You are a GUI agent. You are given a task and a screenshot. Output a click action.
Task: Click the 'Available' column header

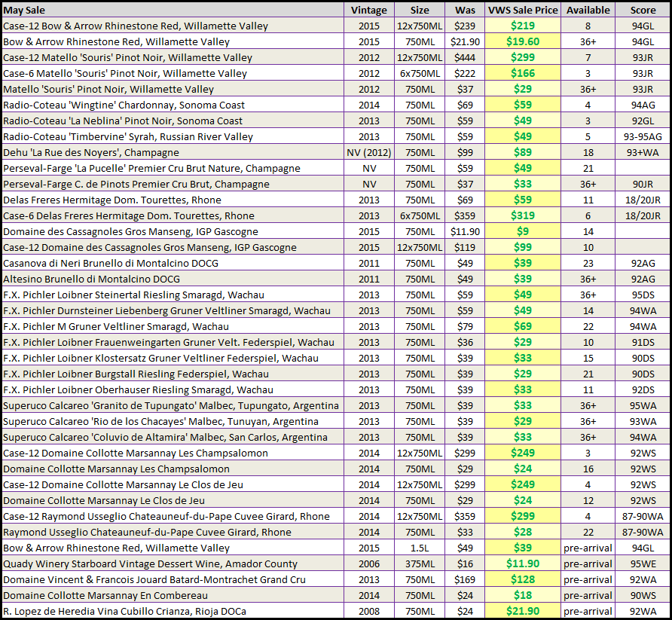[x=588, y=10]
